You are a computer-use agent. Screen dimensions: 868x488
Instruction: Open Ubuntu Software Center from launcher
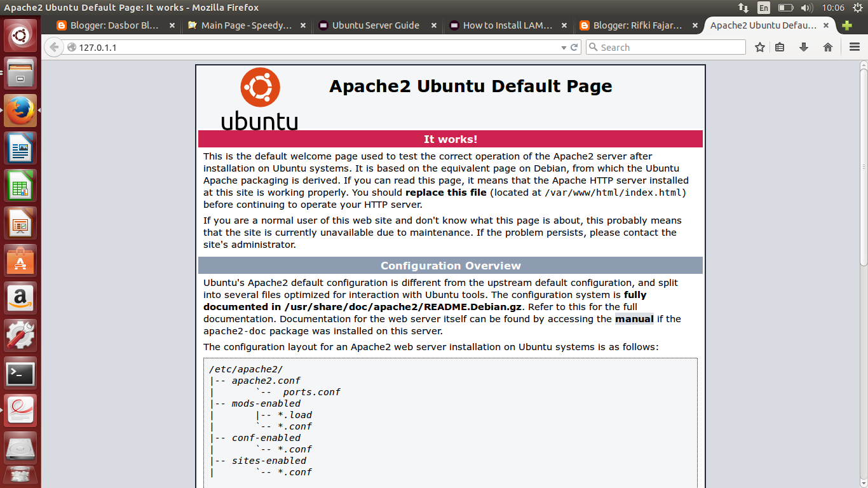coord(21,261)
